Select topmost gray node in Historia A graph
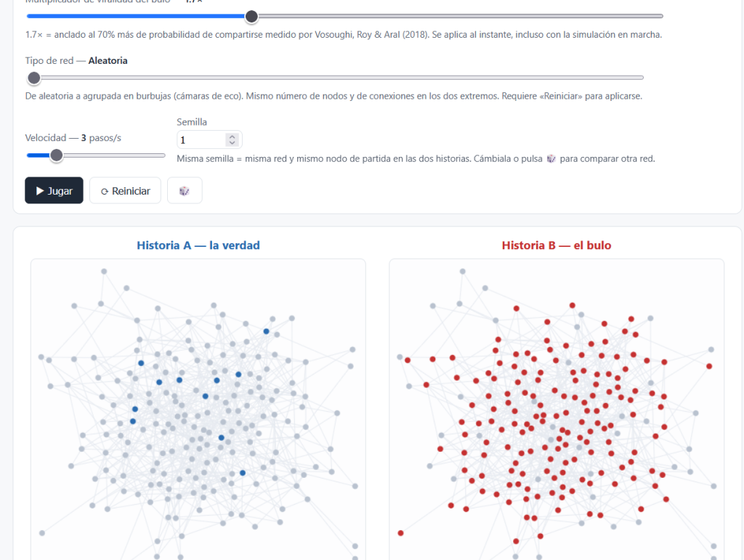This screenshot has height=560, width=744. click(x=104, y=271)
